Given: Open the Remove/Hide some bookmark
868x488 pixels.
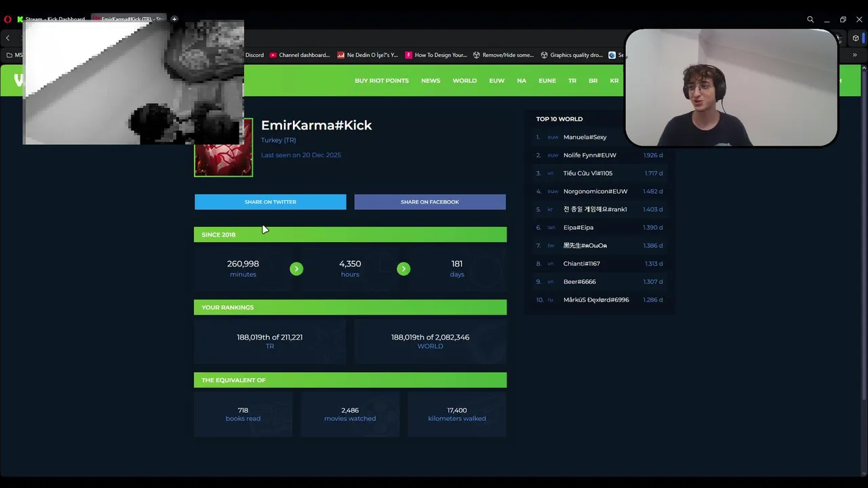Looking at the screenshot, I should [503, 55].
